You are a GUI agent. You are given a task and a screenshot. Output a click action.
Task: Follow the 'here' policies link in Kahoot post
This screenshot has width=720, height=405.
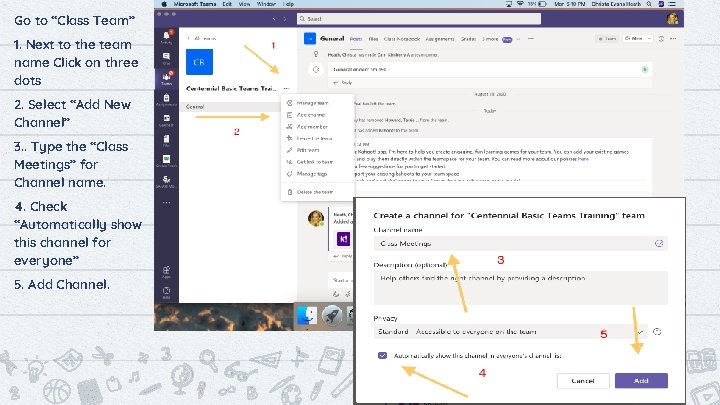pyautogui.click(x=583, y=159)
